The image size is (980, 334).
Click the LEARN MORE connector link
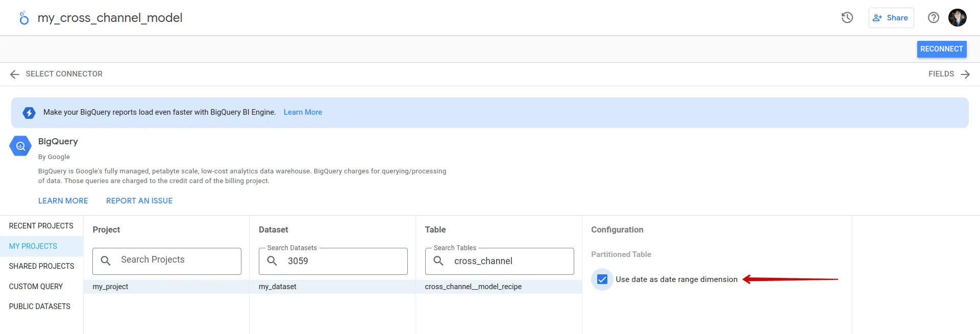point(63,201)
